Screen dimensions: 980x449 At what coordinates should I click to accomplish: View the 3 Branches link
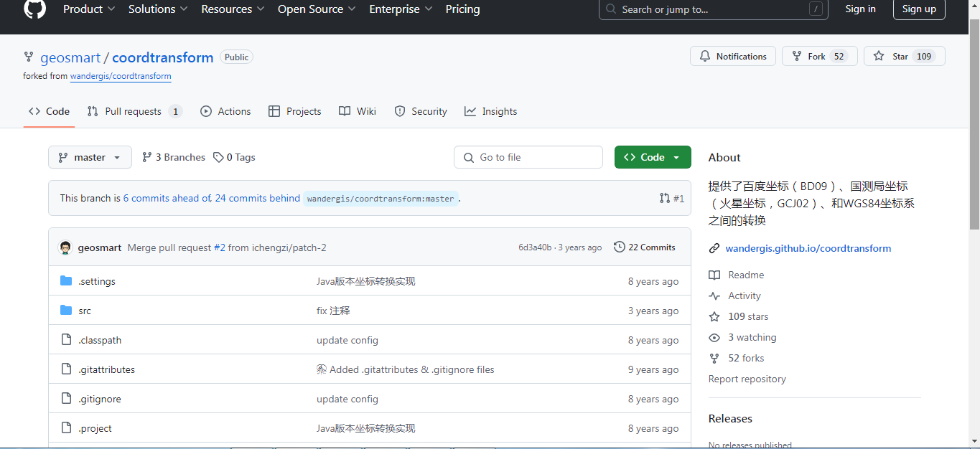[x=174, y=157]
